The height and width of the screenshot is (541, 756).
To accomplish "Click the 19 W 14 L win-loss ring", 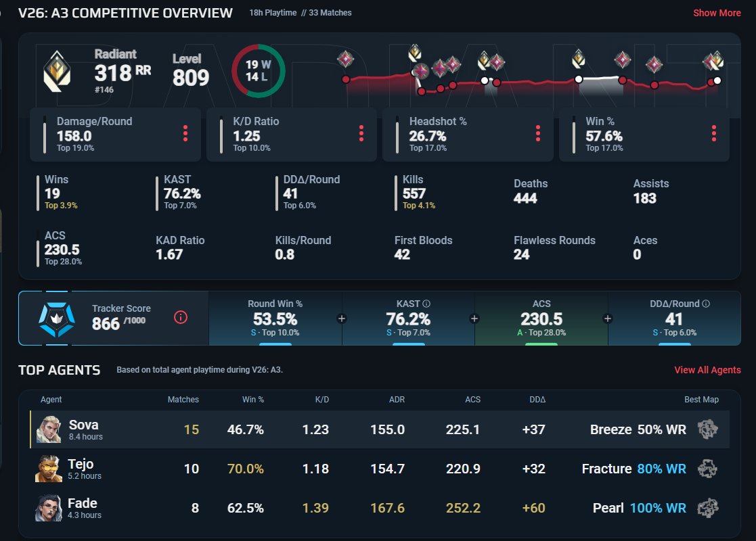I will tap(259, 71).
